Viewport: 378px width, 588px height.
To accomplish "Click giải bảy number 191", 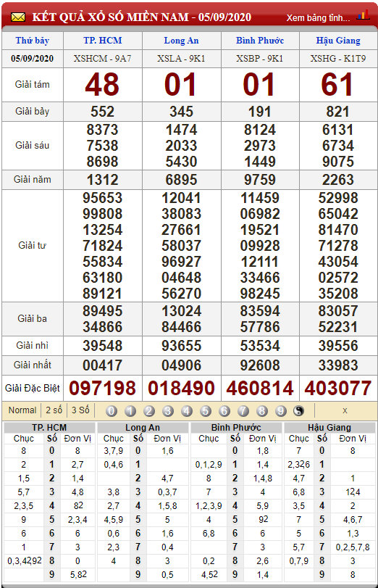I will point(260,112).
